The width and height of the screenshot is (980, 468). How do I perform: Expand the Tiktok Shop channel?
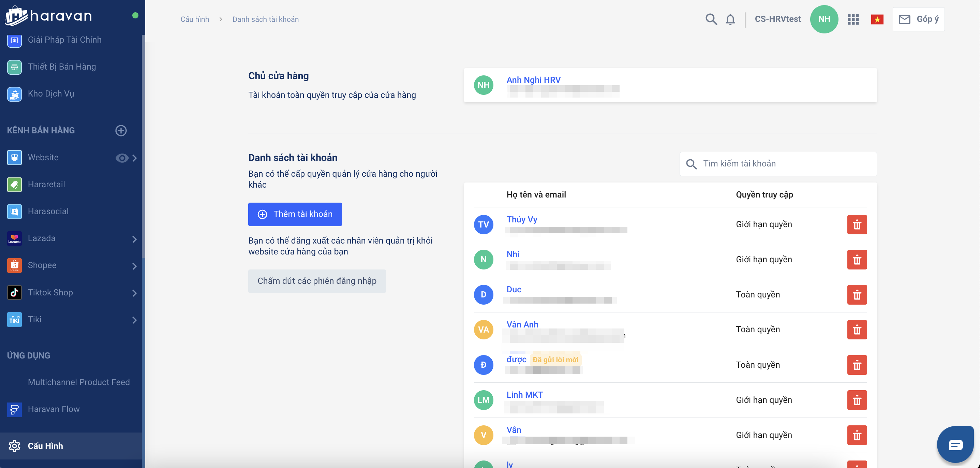134,293
